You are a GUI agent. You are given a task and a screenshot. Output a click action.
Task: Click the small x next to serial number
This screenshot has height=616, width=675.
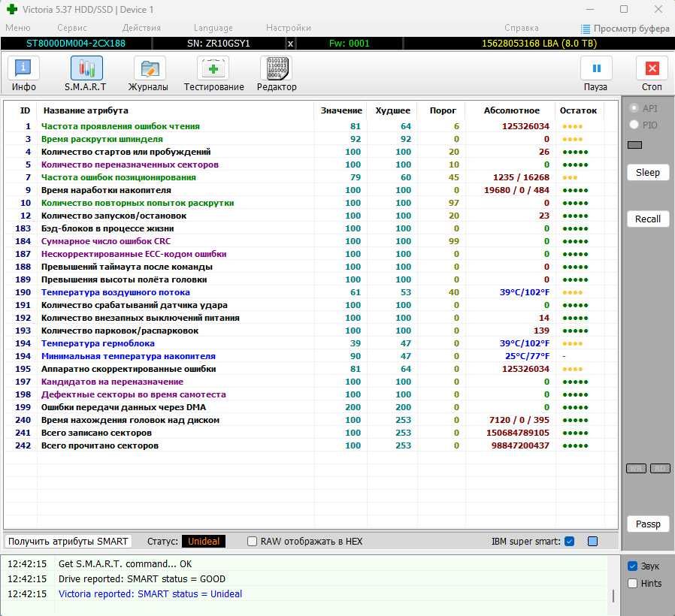pos(291,44)
